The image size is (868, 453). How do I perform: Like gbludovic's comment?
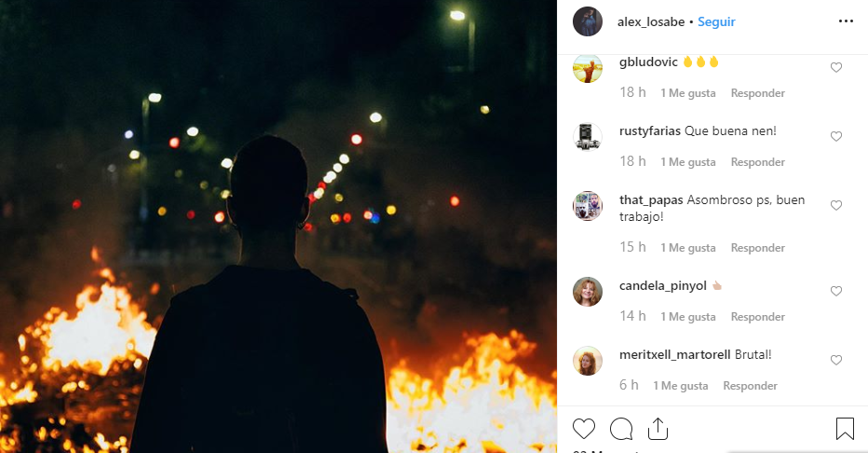click(x=836, y=68)
